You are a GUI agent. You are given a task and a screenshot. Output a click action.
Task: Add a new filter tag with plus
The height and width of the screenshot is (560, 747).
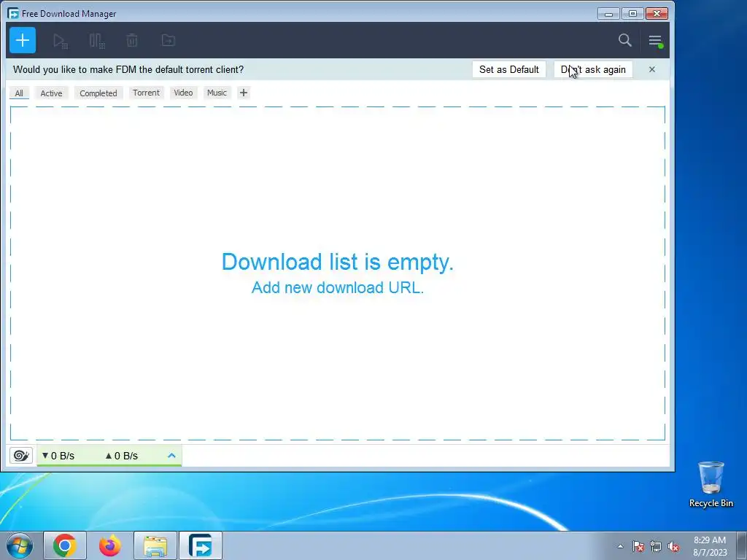[x=244, y=93]
